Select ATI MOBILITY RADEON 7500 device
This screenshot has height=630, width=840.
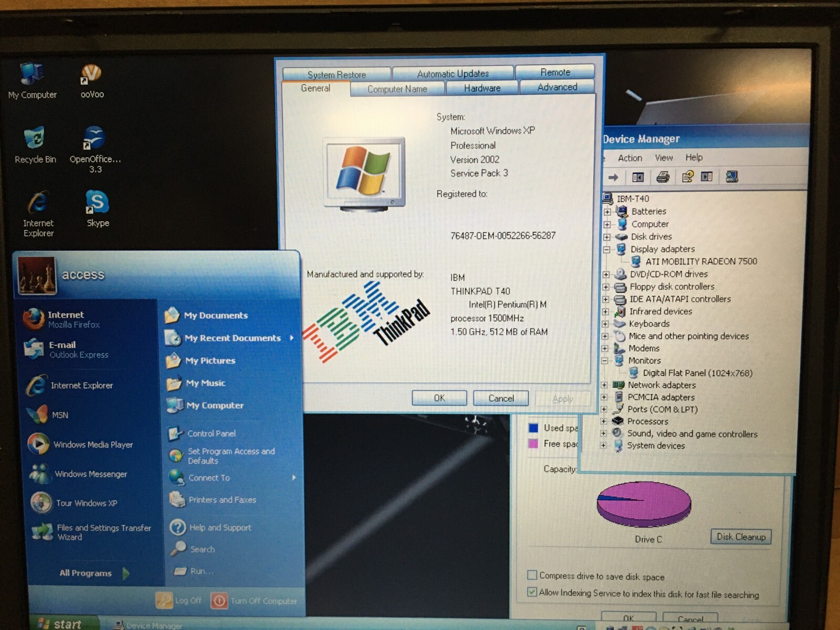[x=694, y=261]
